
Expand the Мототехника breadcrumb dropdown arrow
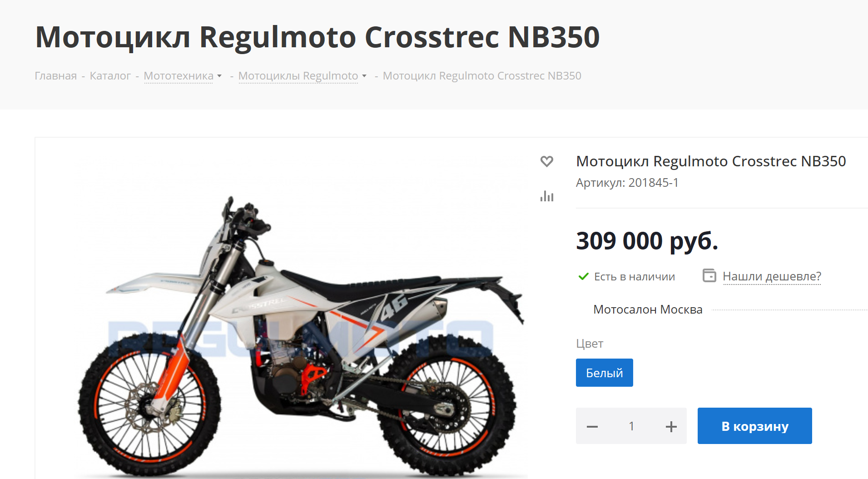pos(219,76)
